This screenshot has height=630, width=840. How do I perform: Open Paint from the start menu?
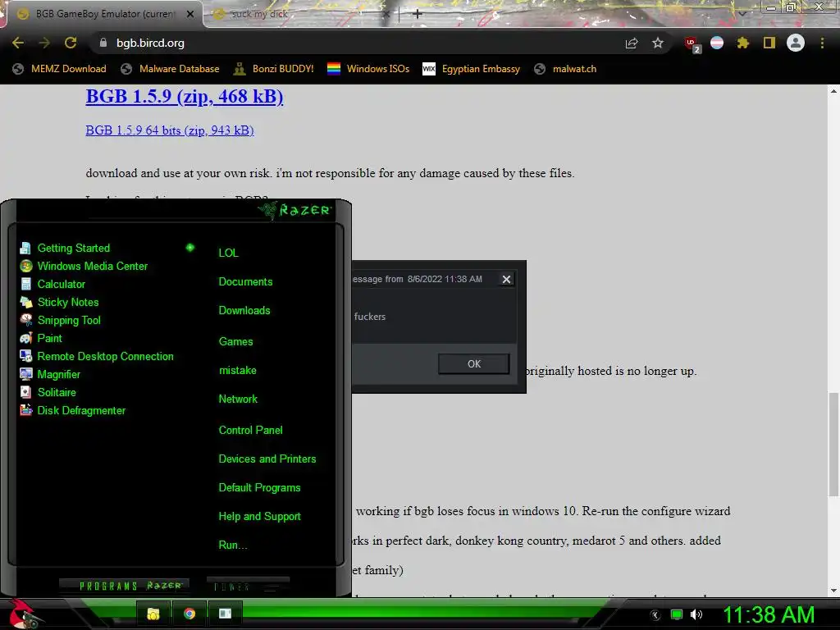click(41, 338)
